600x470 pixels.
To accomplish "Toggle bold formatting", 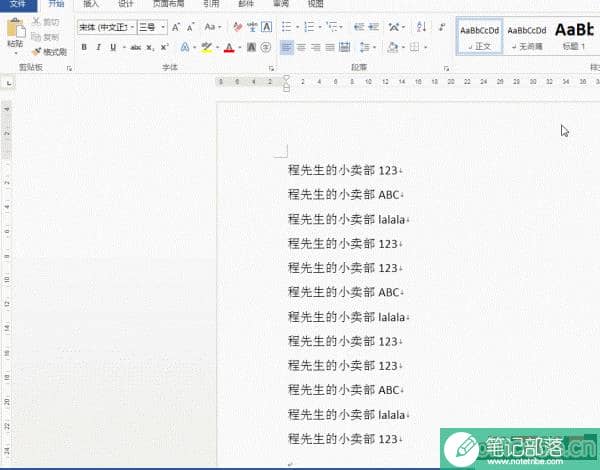I will pyautogui.click(x=84, y=47).
